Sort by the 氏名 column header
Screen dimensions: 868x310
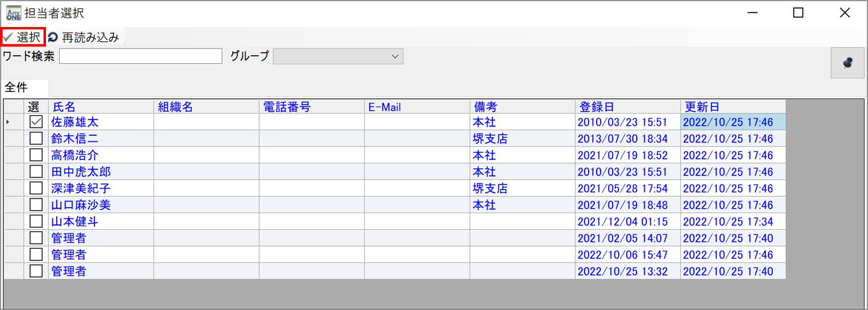tap(100, 107)
